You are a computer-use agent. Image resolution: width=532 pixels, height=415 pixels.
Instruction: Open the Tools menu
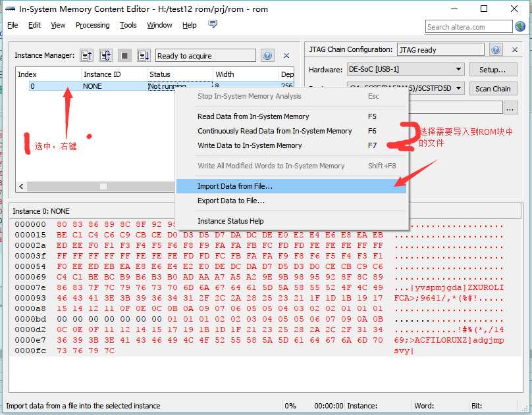pos(128,25)
